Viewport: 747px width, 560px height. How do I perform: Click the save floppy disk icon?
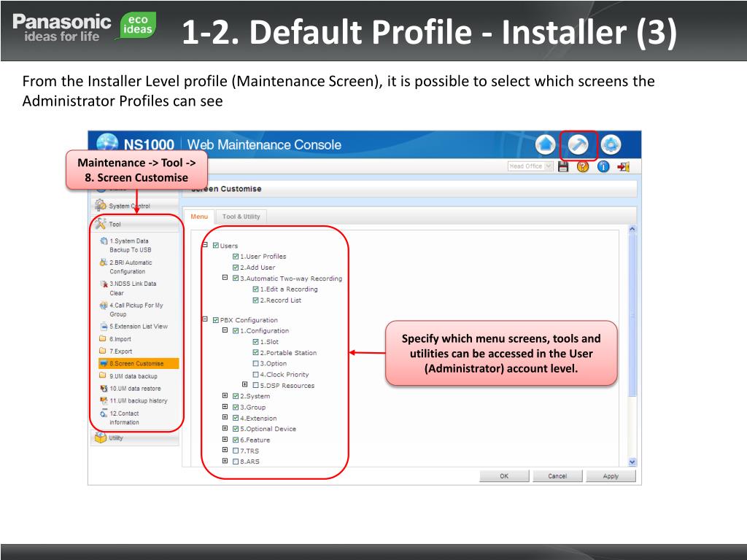point(563,166)
